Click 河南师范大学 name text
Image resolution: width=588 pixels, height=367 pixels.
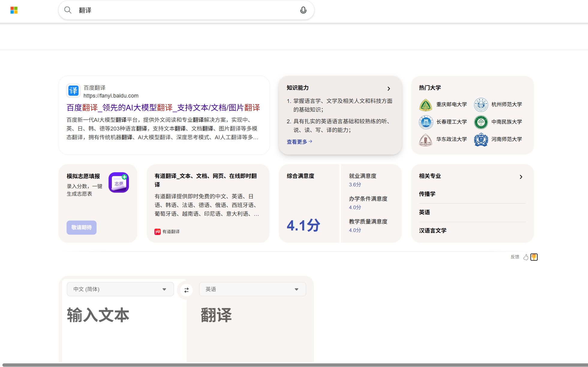point(507,139)
